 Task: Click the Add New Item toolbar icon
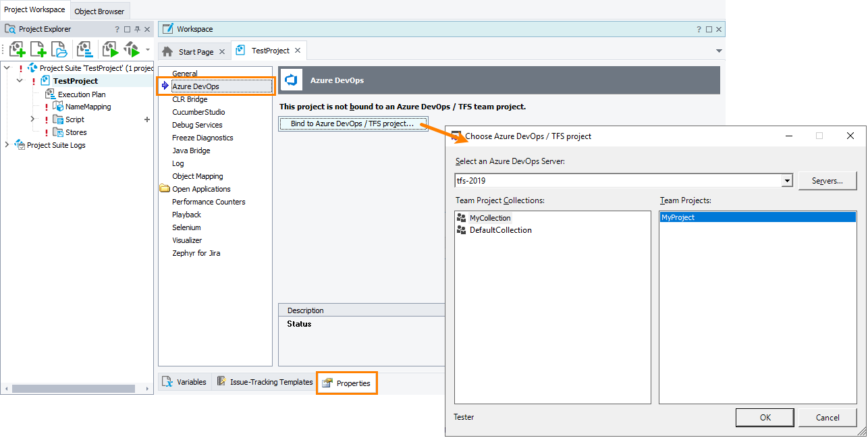[38, 49]
